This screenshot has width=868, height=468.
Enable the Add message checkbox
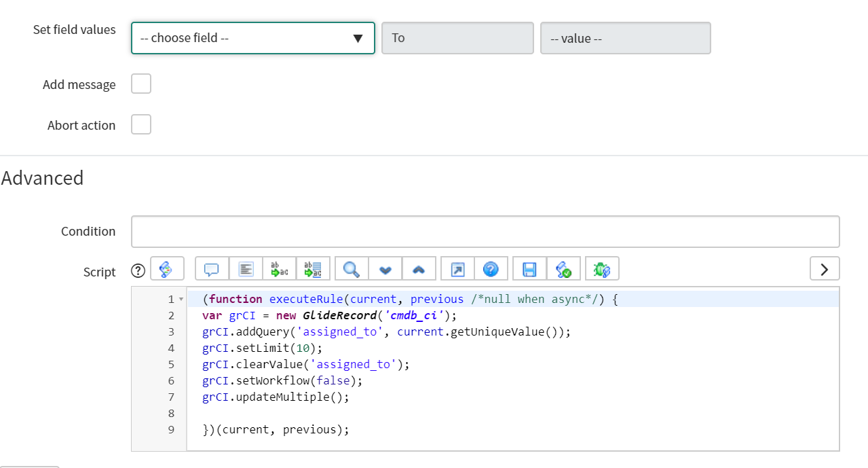141,84
